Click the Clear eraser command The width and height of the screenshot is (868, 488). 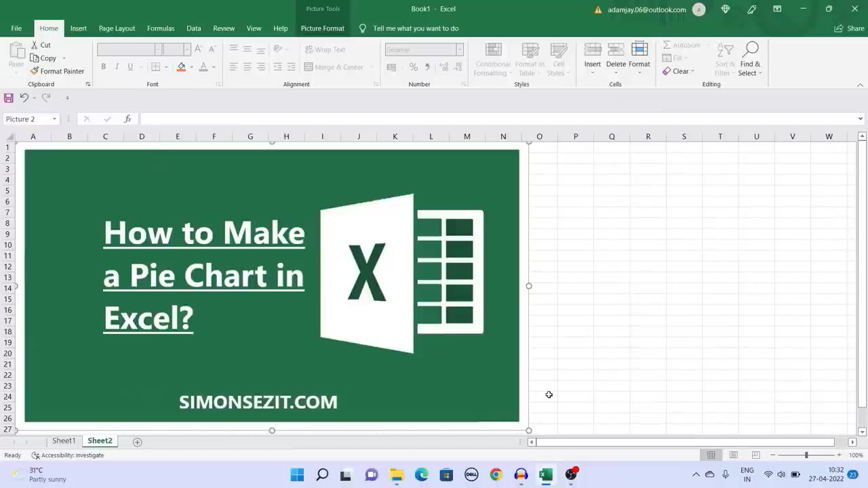(678, 71)
